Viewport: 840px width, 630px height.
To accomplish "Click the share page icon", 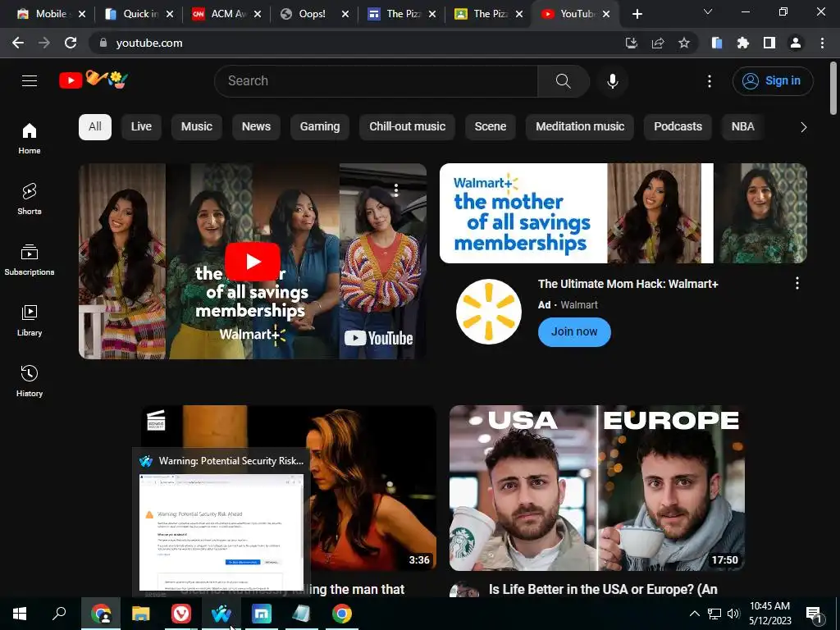I will [x=658, y=43].
